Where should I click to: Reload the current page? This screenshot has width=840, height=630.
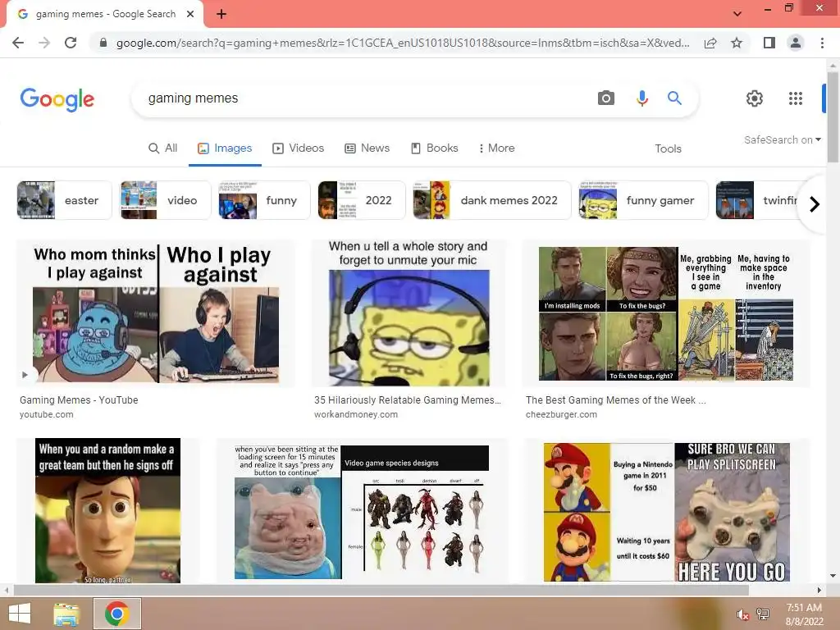[71, 43]
